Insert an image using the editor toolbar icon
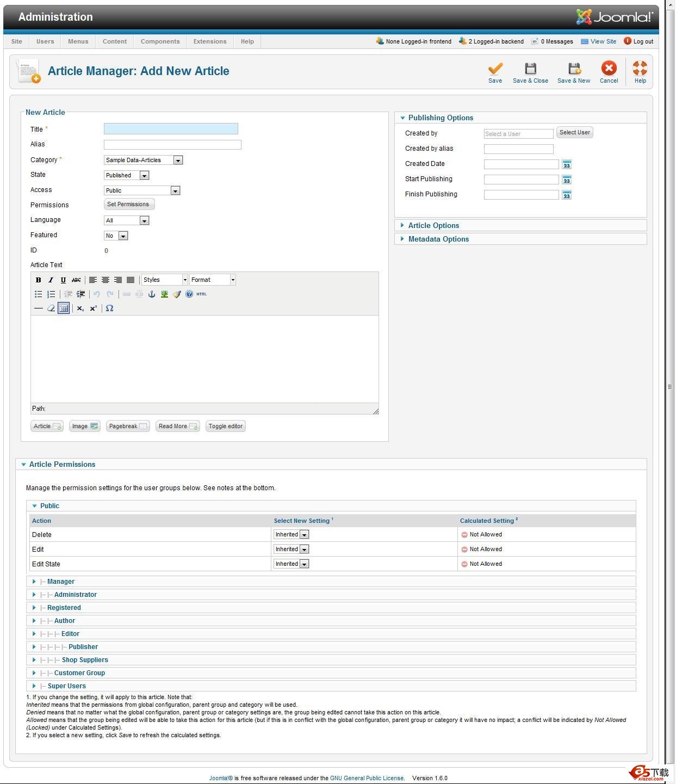The image size is (676, 784). [164, 294]
